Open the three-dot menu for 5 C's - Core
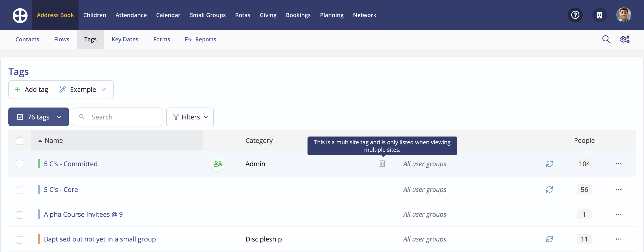644x252 pixels. coord(619,190)
